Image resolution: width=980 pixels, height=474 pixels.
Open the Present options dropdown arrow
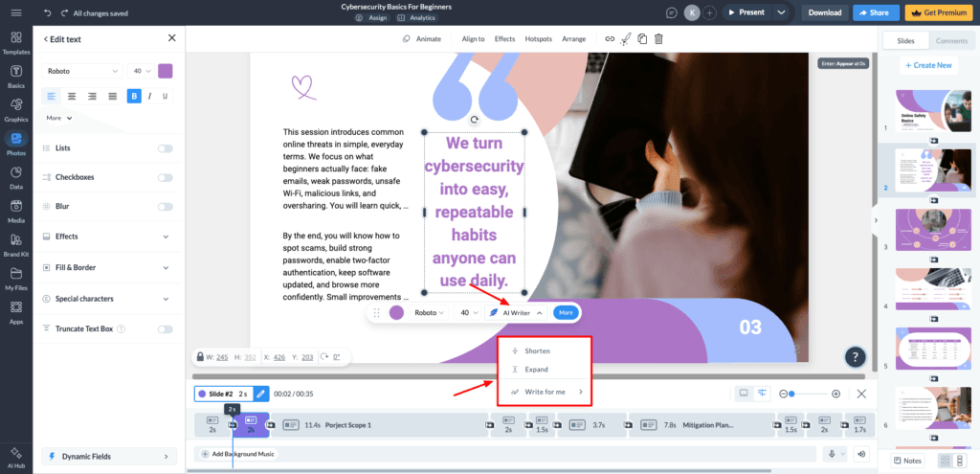[x=780, y=12]
